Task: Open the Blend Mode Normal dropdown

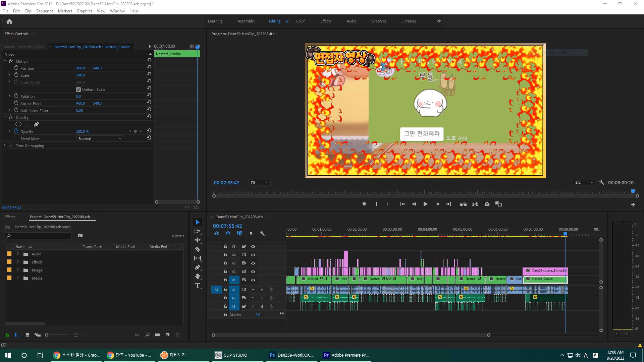Action: pyautogui.click(x=100, y=138)
